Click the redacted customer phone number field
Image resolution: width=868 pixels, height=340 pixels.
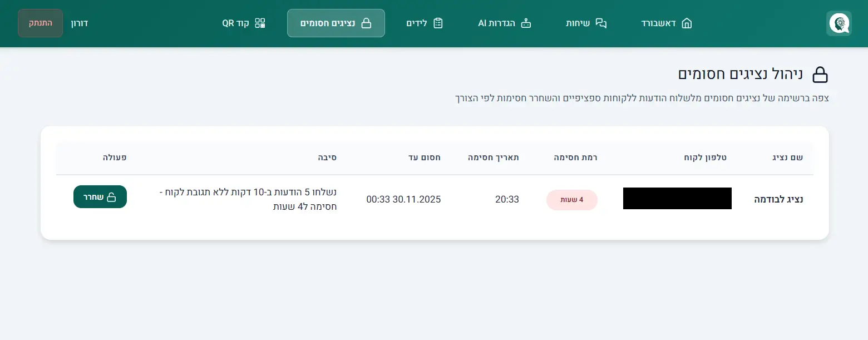pyautogui.click(x=677, y=199)
